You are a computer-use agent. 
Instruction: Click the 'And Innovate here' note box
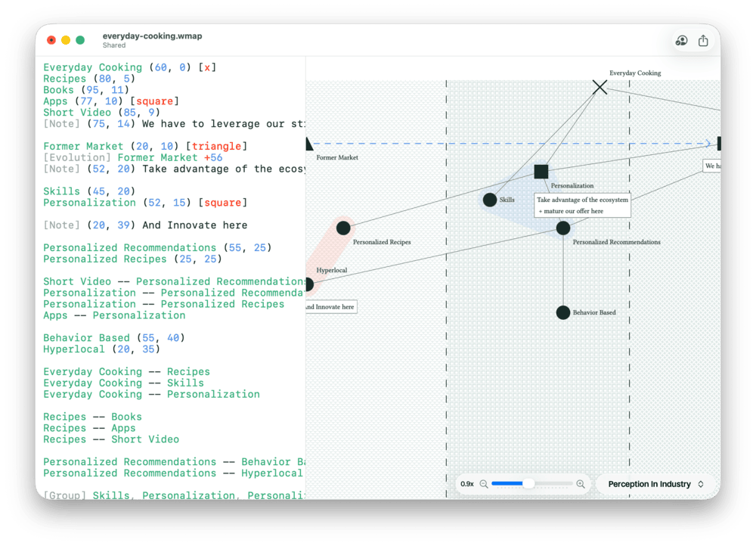[331, 306]
